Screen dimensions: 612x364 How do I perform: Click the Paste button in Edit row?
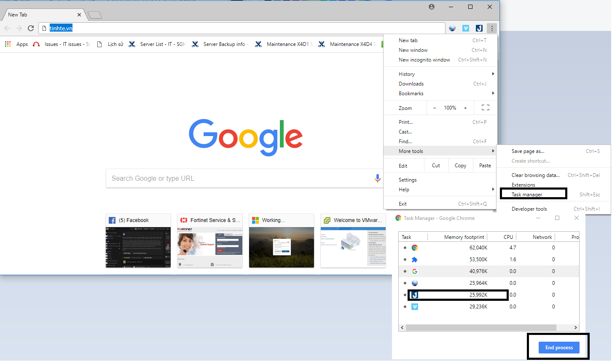(x=485, y=166)
